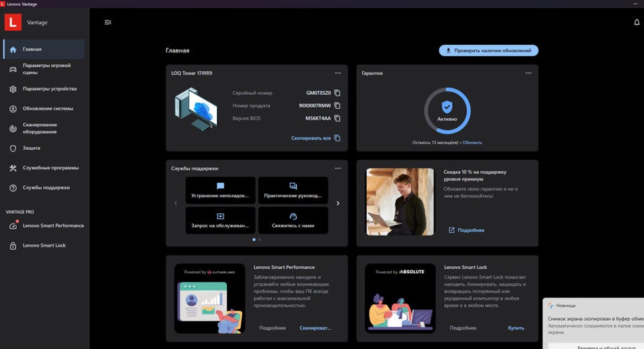Click the download-circle system update icon
Image resolution: width=644 pixels, height=349 pixels.
click(x=13, y=109)
